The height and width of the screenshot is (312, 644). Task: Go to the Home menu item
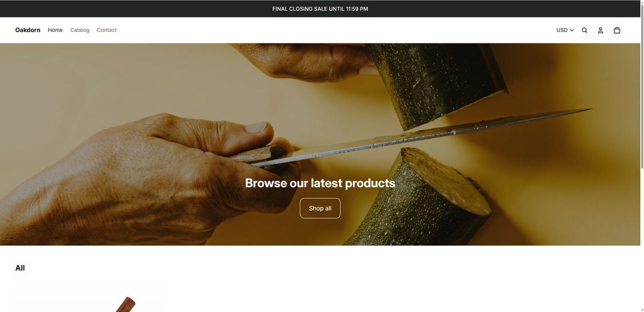point(55,30)
